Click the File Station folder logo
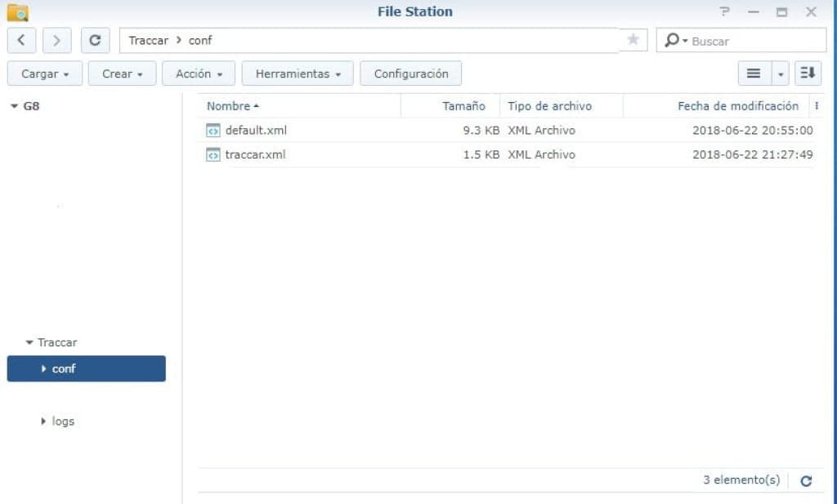Image resolution: width=837 pixels, height=504 pixels. pos(18,11)
